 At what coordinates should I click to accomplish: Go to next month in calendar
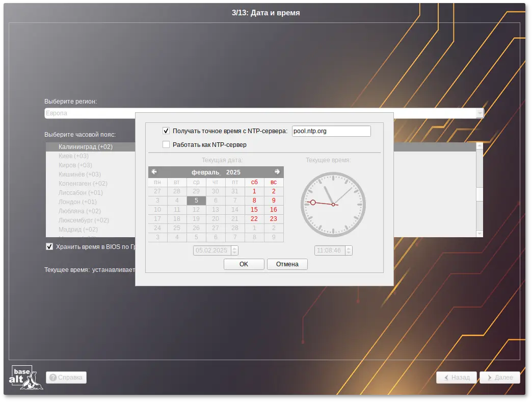pos(277,172)
